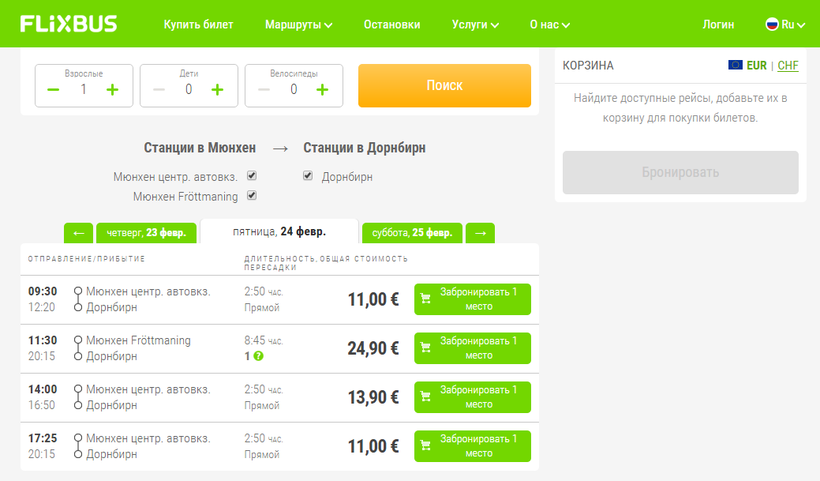
Task: Open Ru language selector
Action: click(785, 24)
